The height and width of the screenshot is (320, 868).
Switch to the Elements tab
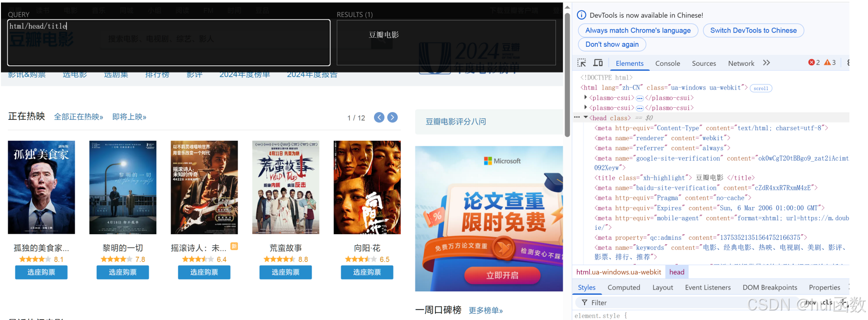pyautogui.click(x=629, y=63)
